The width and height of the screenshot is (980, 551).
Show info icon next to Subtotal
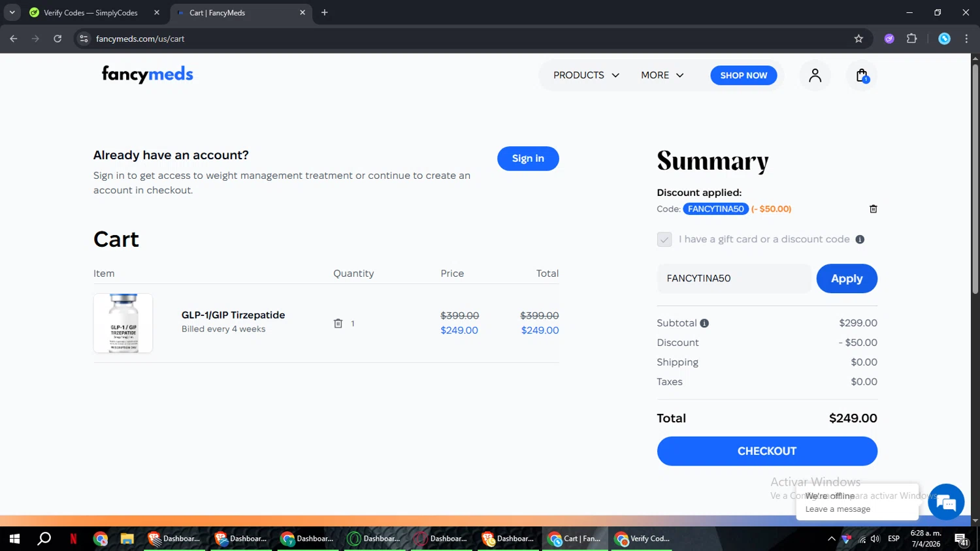click(704, 323)
